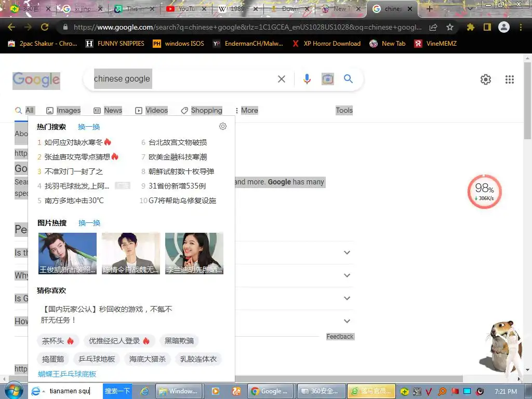Image resolution: width=532 pixels, height=399 pixels.
Task: Open the VineMEMZ bookmark
Action: click(436, 44)
